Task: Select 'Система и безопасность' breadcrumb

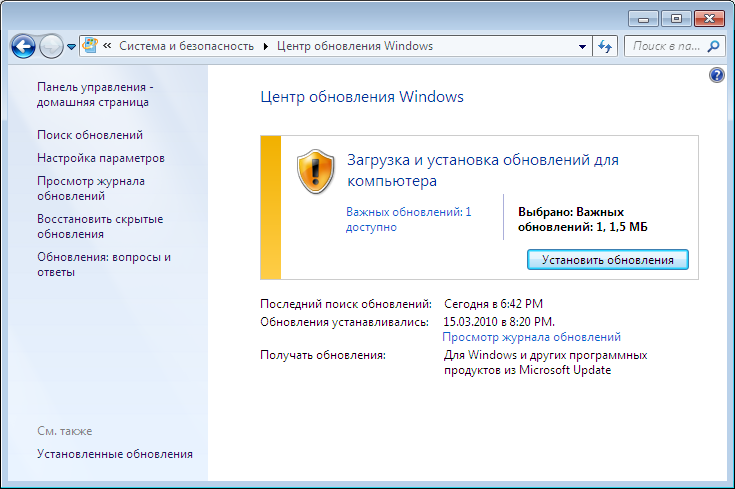Action: point(186,46)
